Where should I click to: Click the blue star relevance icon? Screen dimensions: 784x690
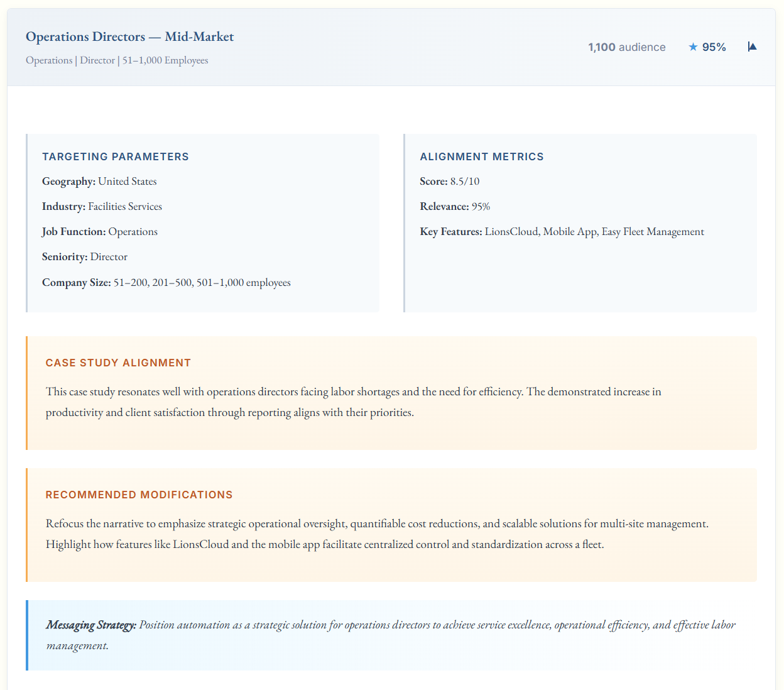(x=693, y=47)
